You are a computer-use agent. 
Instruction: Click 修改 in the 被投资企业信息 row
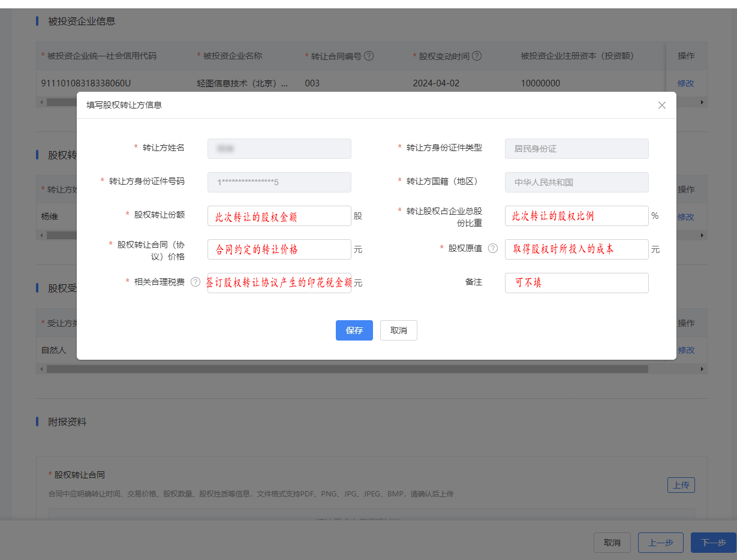click(686, 83)
